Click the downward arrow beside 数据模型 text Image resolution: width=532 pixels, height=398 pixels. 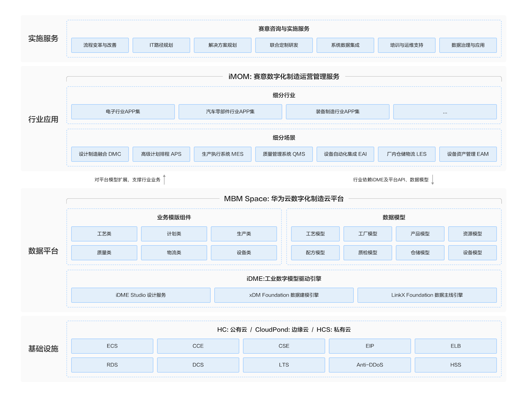[432, 180]
